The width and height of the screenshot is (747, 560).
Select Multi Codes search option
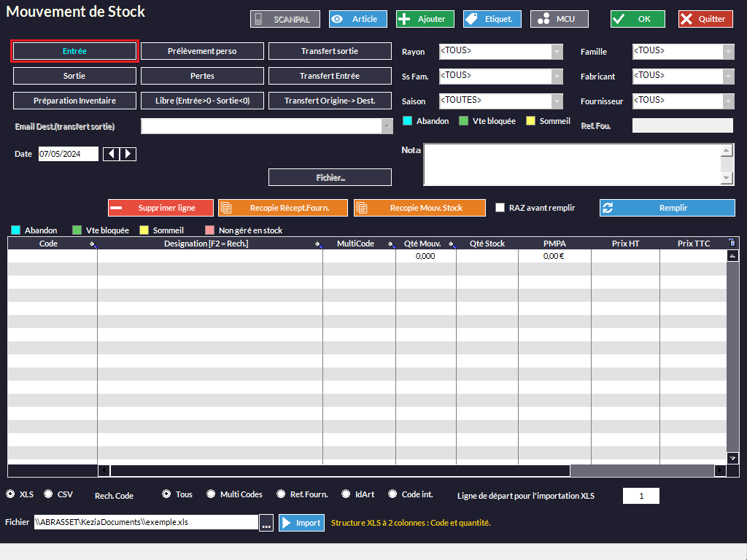pos(211,494)
